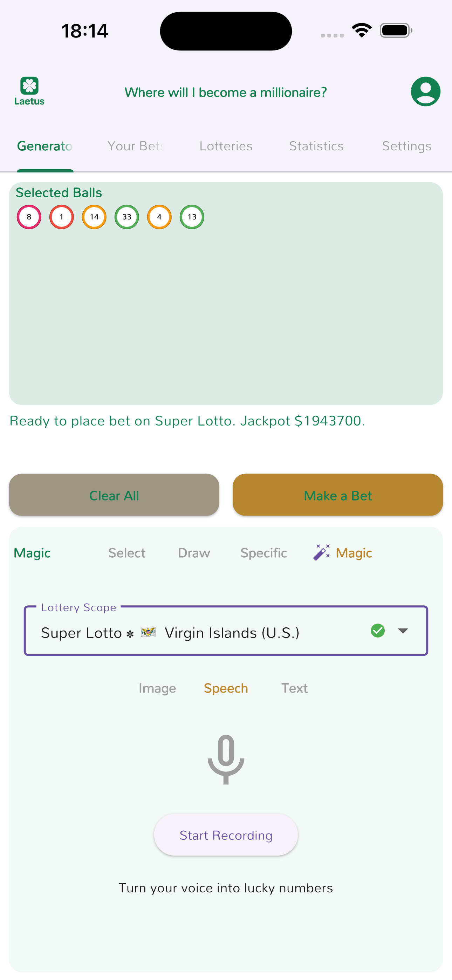Tap the orange ball number 14

[x=94, y=217]
